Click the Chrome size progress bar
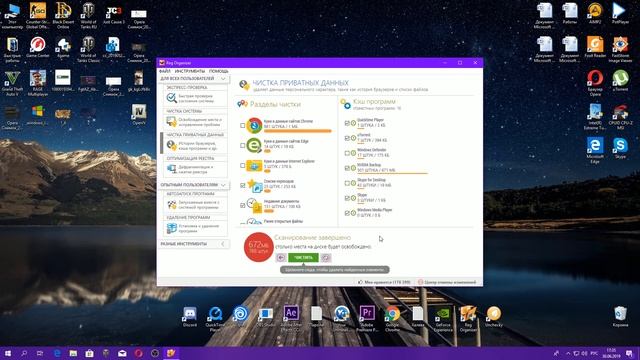This screenshot has height=360, width=640. [298, 131]
